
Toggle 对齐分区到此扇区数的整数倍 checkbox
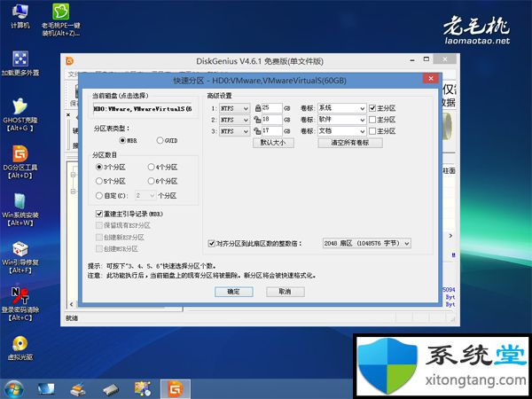coord(212,243)
